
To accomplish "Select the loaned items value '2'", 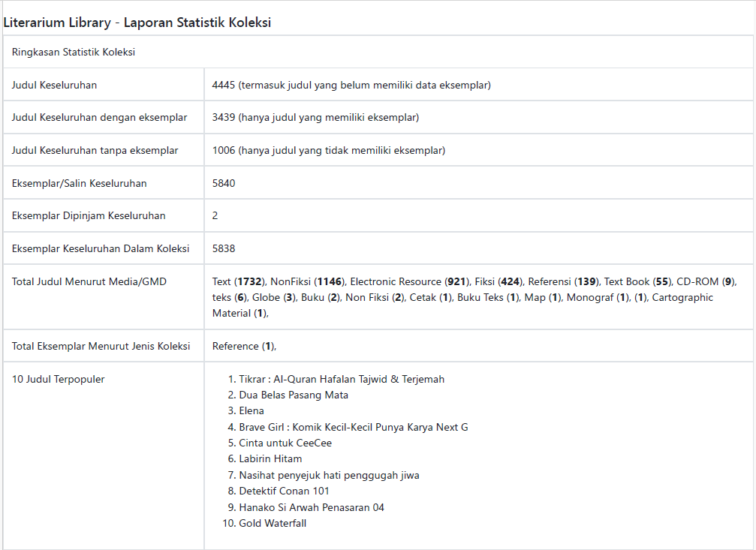I will tap(215, 215).
